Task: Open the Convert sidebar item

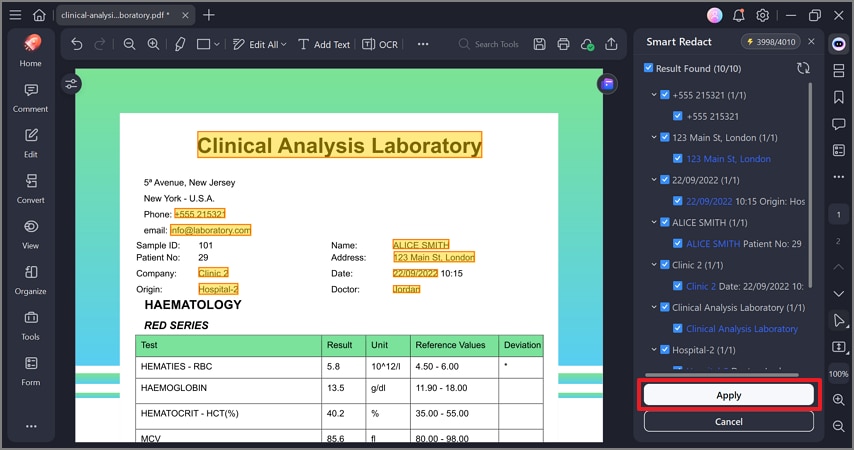Action: tap(30, 189)
